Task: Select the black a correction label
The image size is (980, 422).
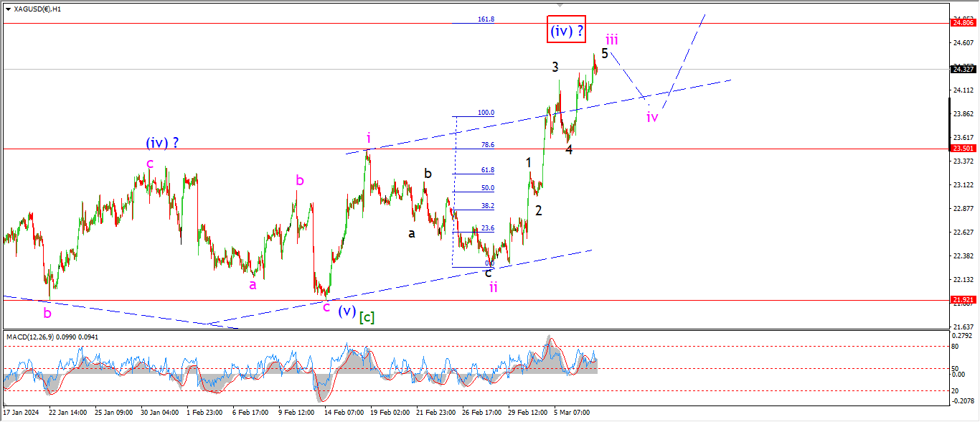Action: click(x=412, y=233)
